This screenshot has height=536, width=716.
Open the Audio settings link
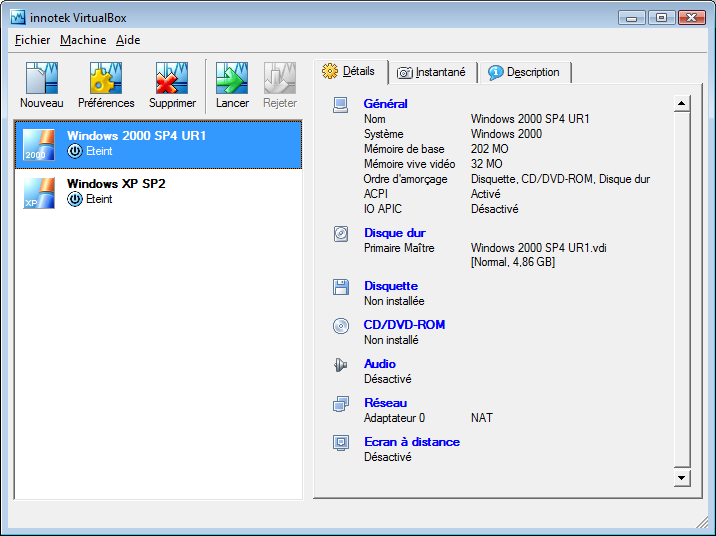pos(379,364)
